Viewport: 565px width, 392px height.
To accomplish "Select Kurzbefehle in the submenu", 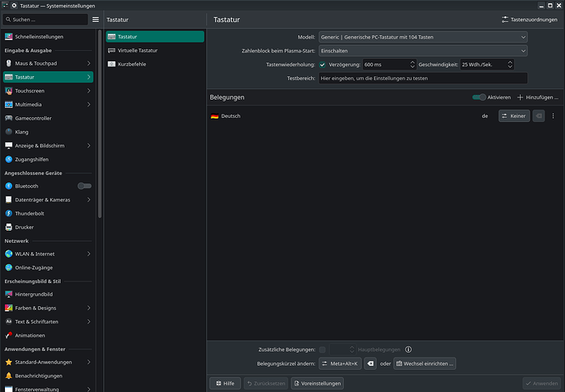I will point(132,64).
